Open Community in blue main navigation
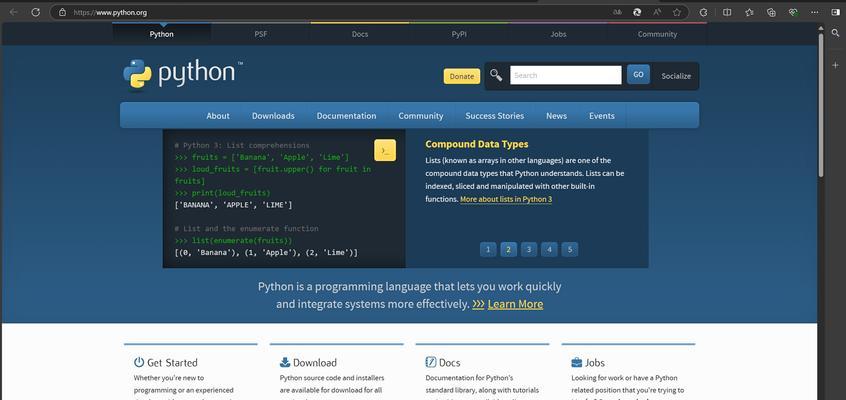 [421, 116]
